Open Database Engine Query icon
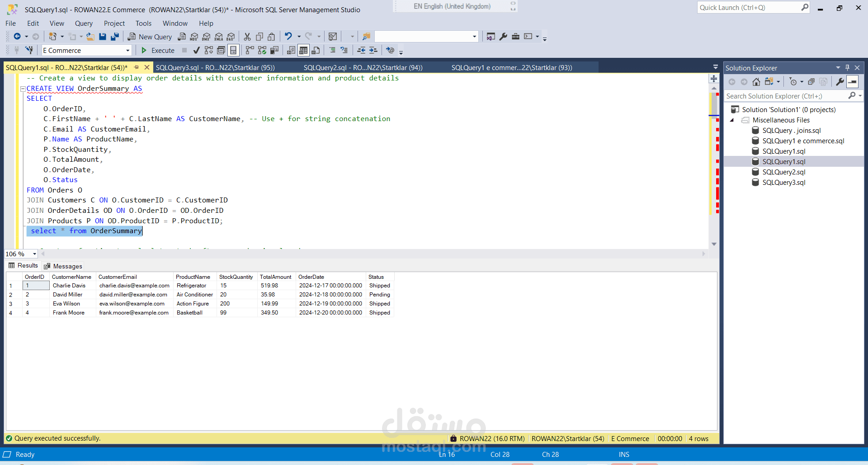 (182, 37)
